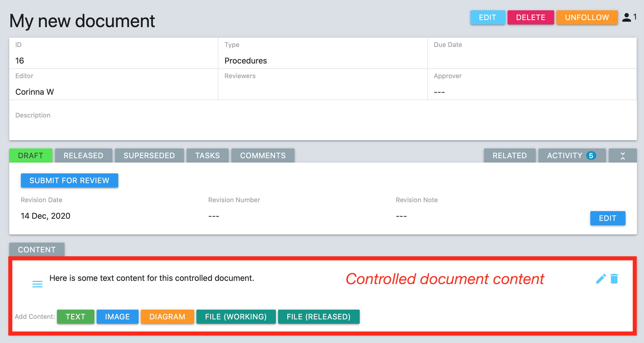Click the Revision Note label
The image size is (644, 343).
click(x=417, y=200)
